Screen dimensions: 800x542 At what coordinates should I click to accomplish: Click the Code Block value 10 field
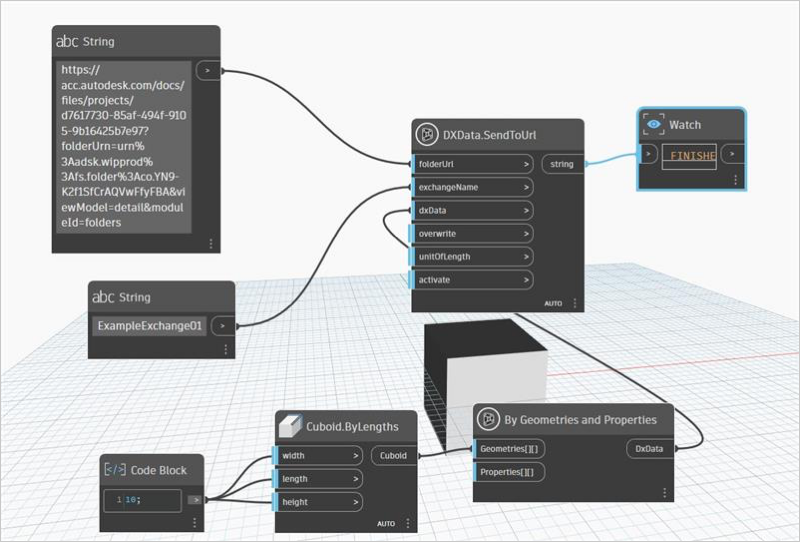[142, 500]
